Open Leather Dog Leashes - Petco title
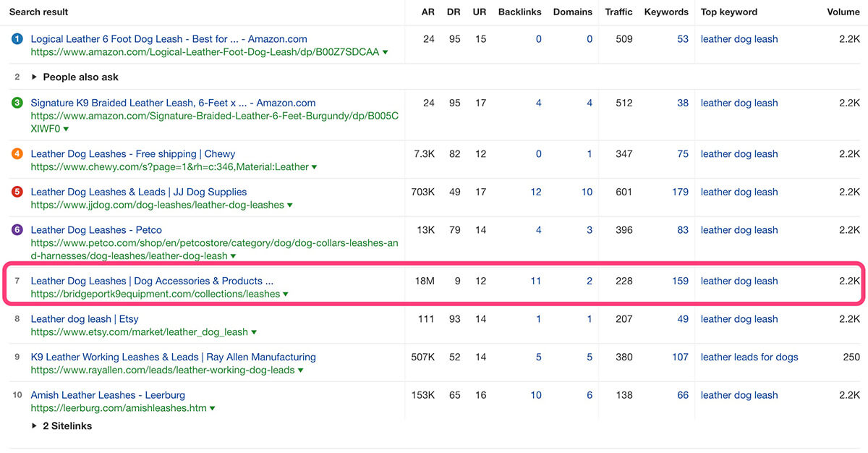The height and width of the screenshot is (453, 868). (x=96, y=230)
